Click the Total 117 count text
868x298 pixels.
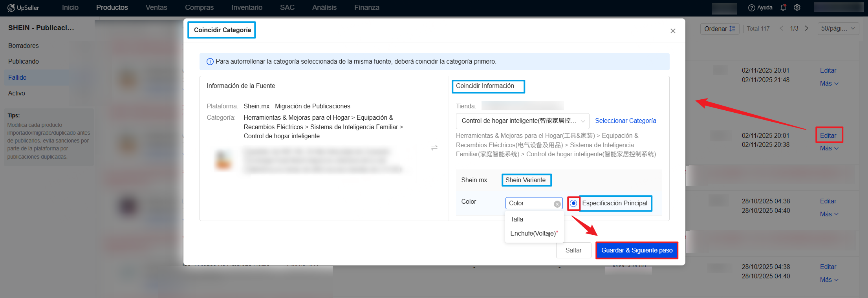pyautogui.click(x=758, y=29)
